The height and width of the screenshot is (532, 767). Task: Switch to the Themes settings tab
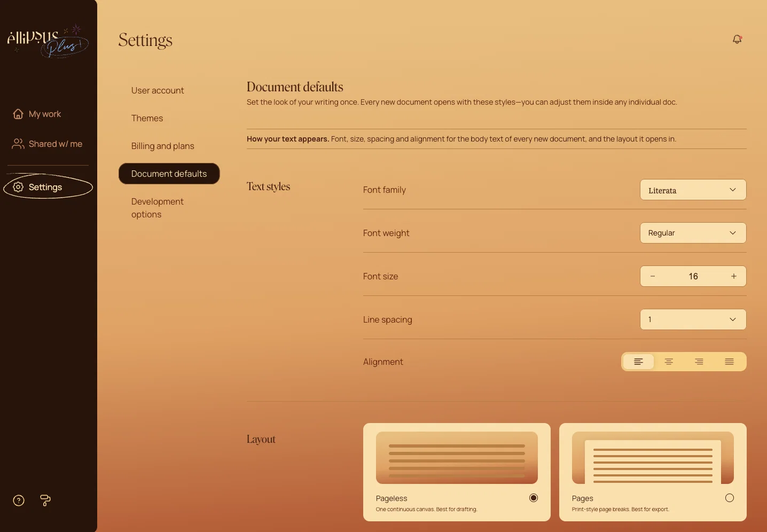[x=147, y=119]
